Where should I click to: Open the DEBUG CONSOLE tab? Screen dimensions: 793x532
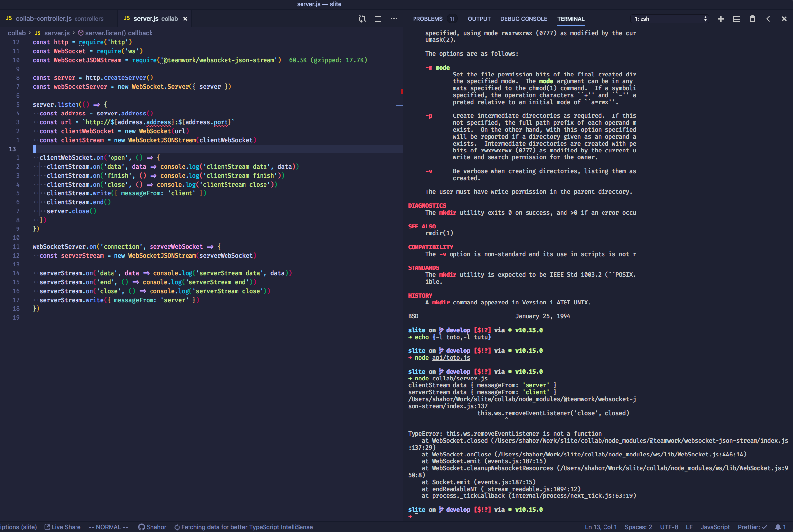click(x=524, y=18)
